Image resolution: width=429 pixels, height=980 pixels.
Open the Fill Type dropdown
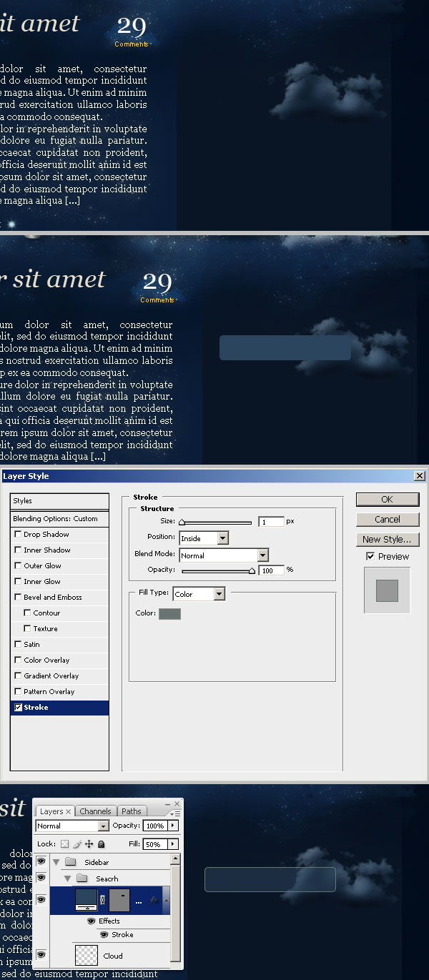click(199, 594)
